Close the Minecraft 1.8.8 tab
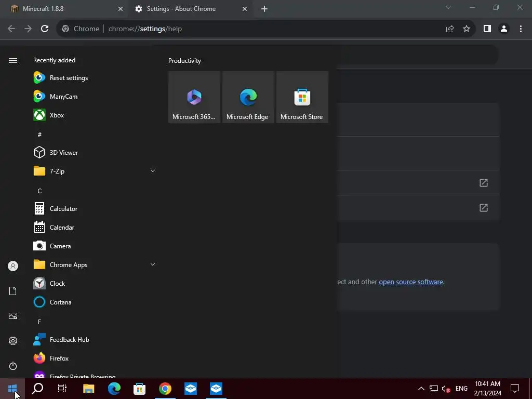532x399 pixels. (x=121, y=9)
